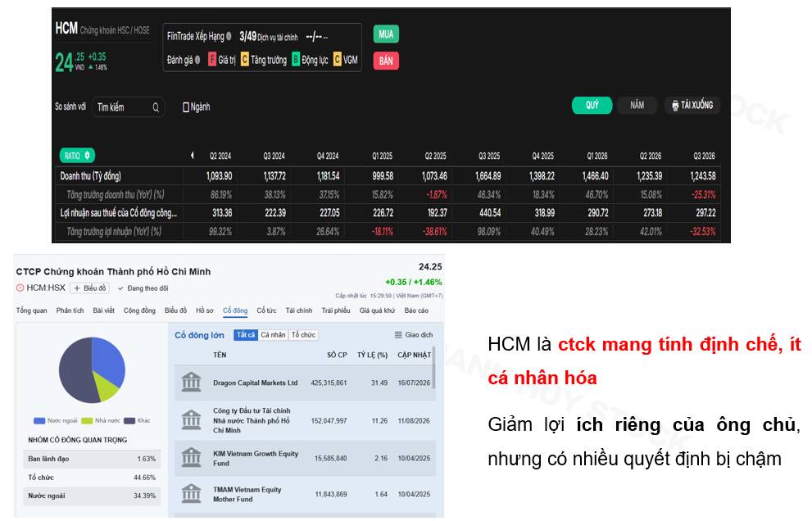This screenshot has width=812, height=521.
Task: Click the Ban lãnh đạo row
Action: [92, 459]
